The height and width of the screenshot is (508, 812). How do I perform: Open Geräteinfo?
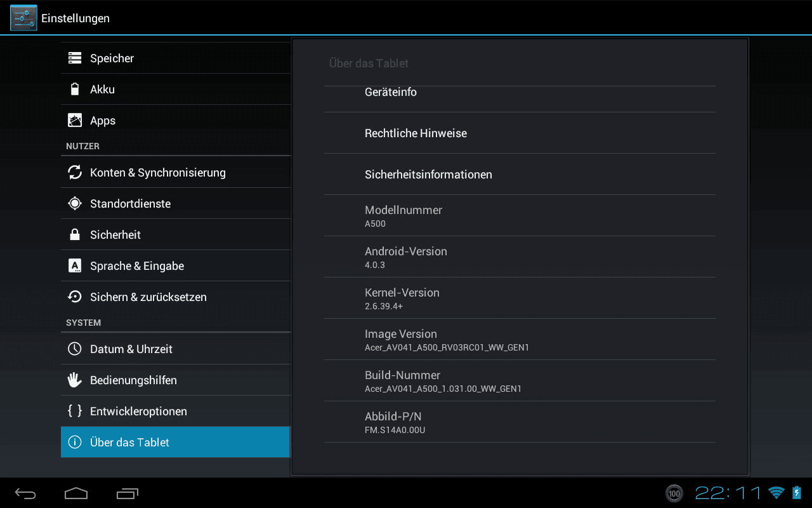(520, 92)
